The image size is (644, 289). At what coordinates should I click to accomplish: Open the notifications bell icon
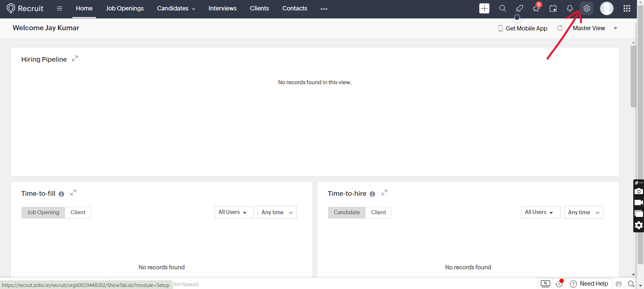pos(570,8)
